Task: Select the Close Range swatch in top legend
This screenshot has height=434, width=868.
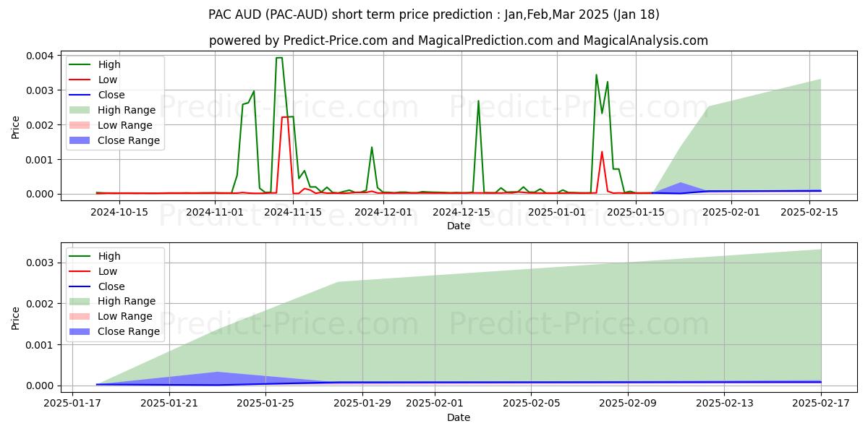Action: (x=81, y=141)
